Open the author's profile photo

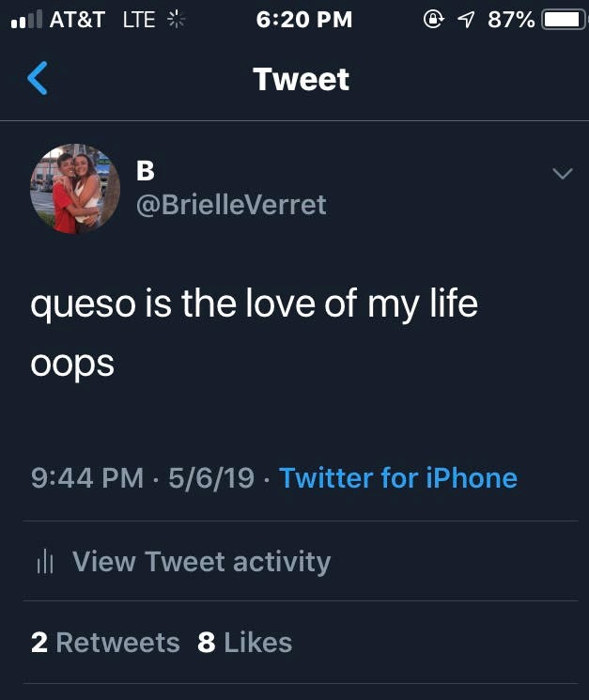[75, 188]
